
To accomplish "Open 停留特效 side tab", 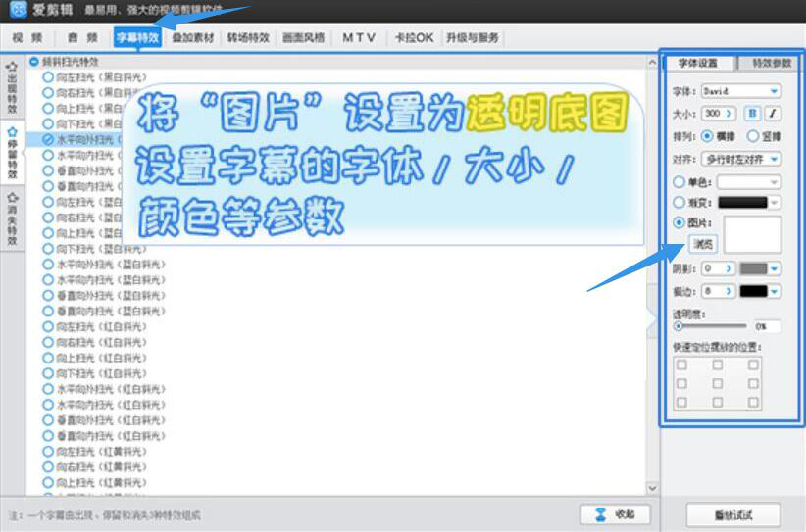I will 12,153.
